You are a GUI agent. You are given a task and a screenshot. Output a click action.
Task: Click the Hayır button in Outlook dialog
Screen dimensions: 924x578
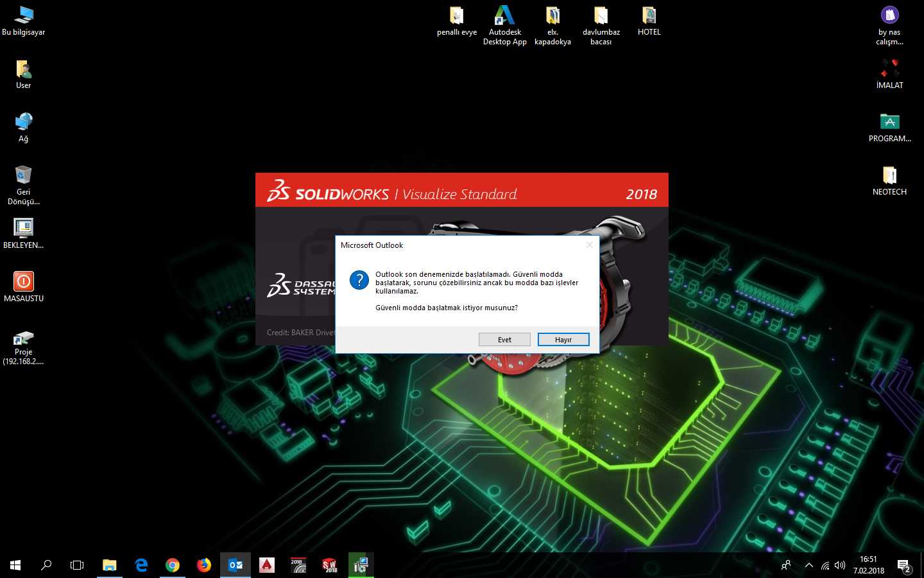(x=563, y=340)
